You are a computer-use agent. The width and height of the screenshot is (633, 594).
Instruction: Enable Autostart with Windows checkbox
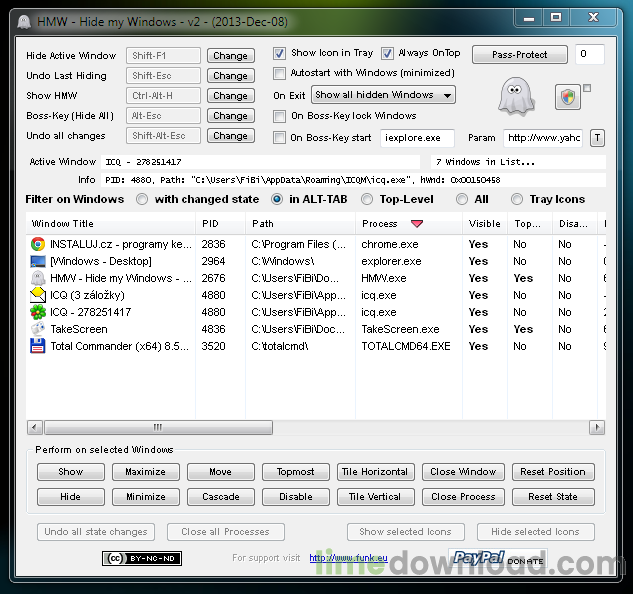tap(279, 73)
